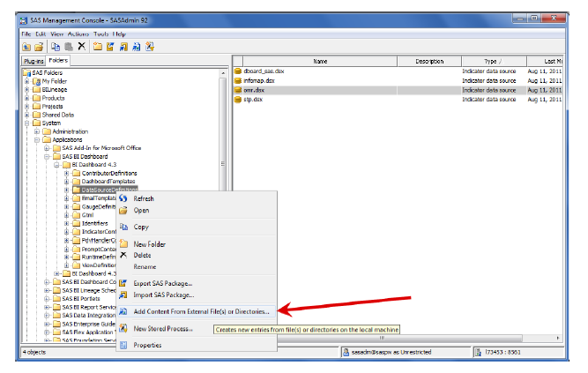This screenshot has width=588, height=373.
Task: Click the user icon in the status bar
Action: 346,352
